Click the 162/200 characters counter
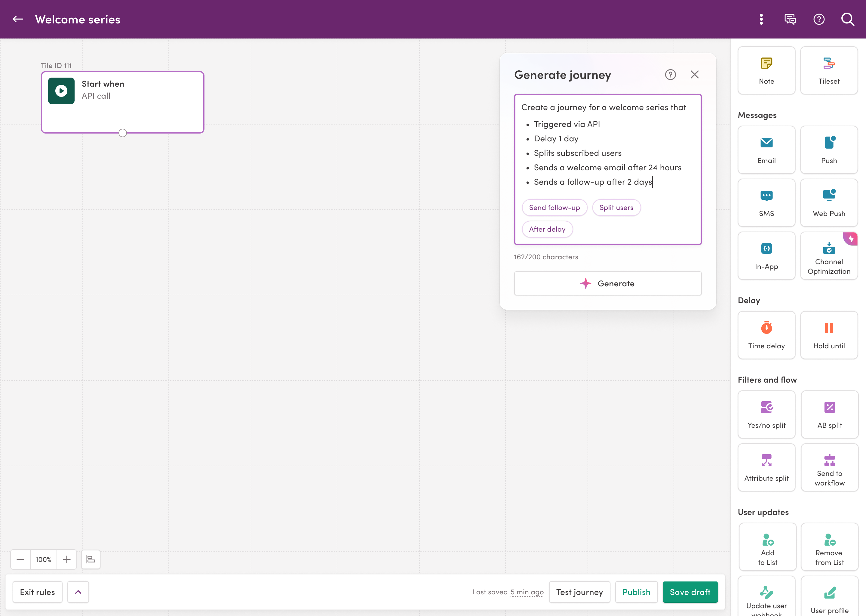The width and height of the screenshot is (866, 616). tap(546, 257)
